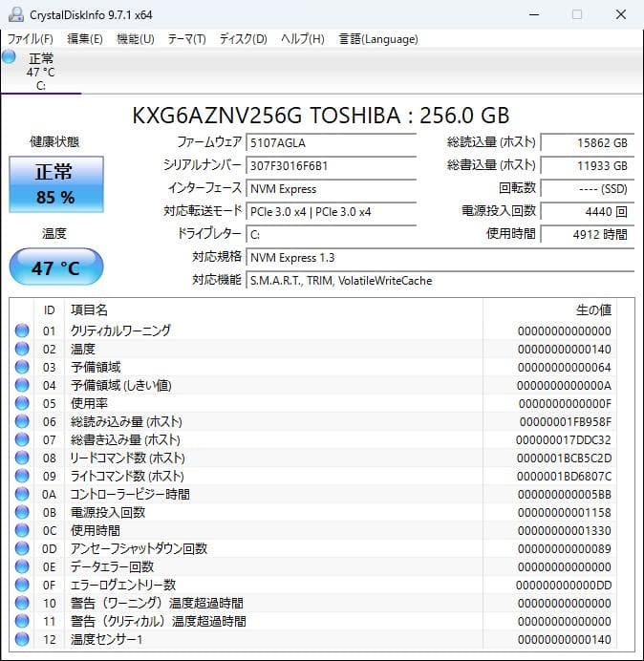This screenshot has height=661, width=644.
Task: Click raw value 000000017DDC32
Action: 564,439
